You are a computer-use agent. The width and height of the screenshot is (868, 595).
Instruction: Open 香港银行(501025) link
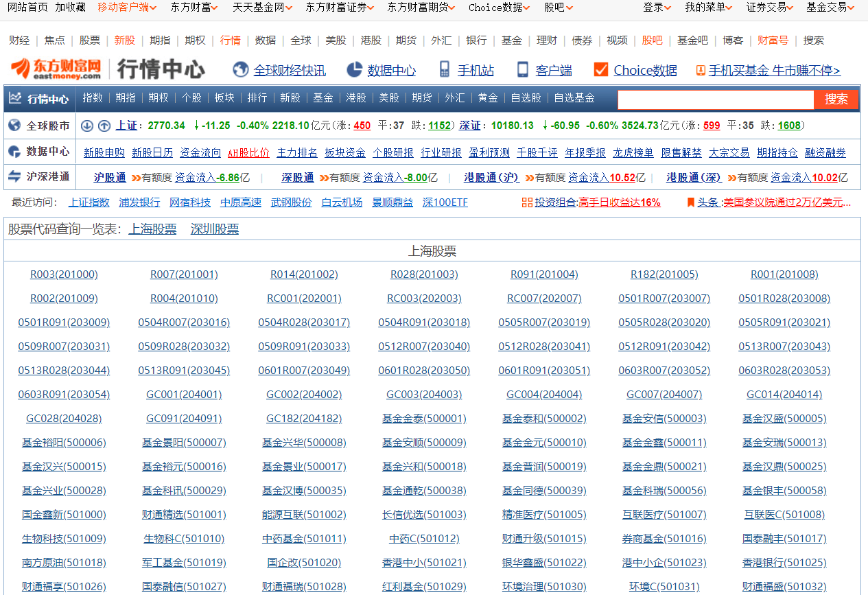pos(784,563)
